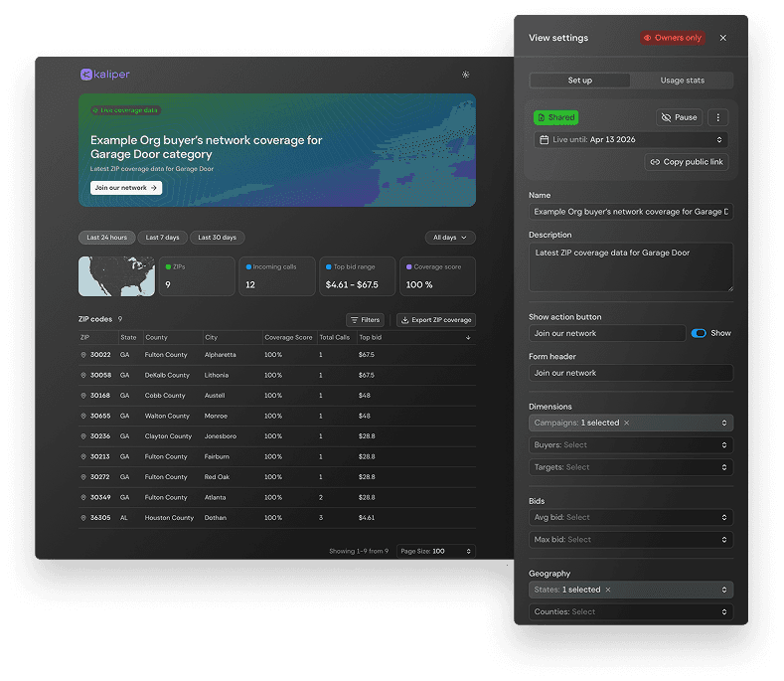
Task: Open the Live until date selector
Action: [x=631, y=139]
